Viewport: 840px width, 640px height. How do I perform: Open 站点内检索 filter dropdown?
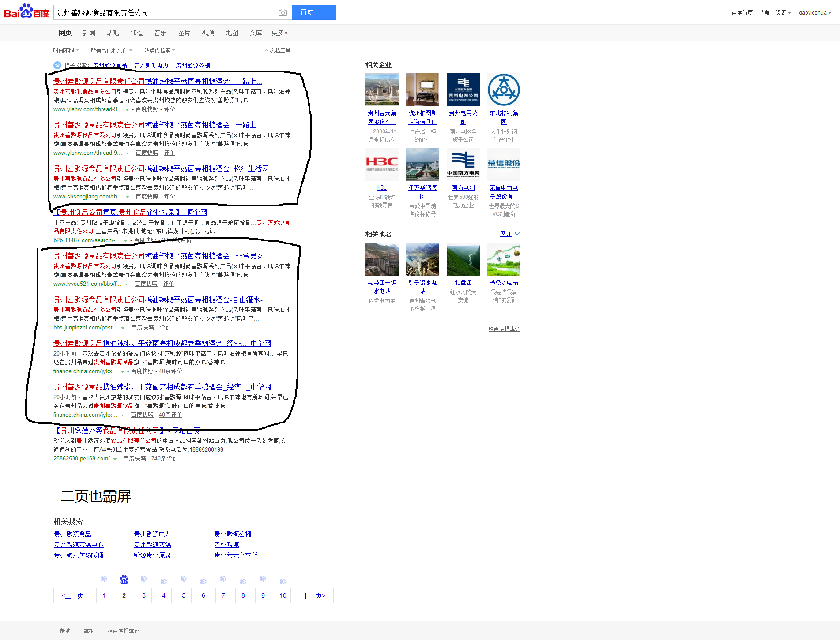159,50
